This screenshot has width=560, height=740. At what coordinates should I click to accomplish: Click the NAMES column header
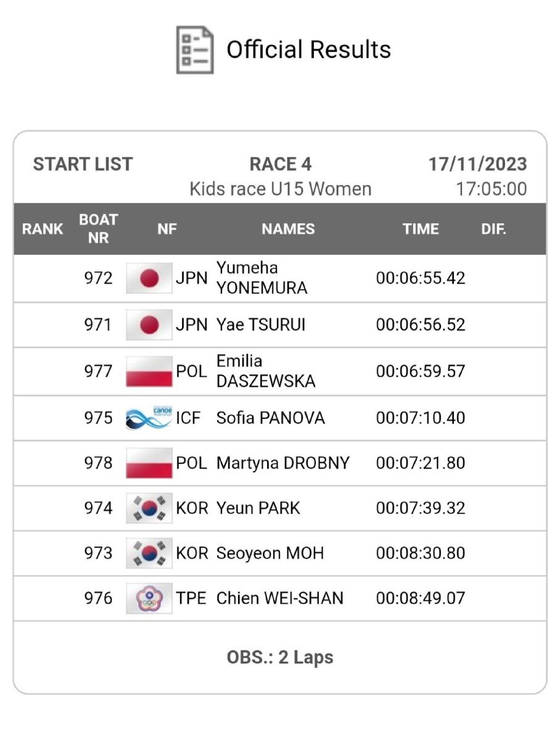click(x=288, y=229)
